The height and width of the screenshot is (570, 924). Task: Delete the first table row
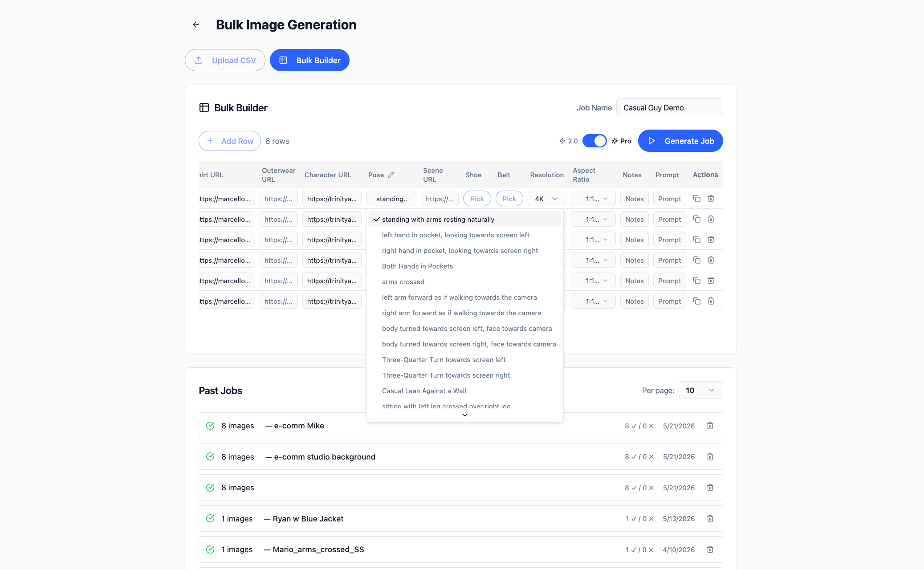711,199
